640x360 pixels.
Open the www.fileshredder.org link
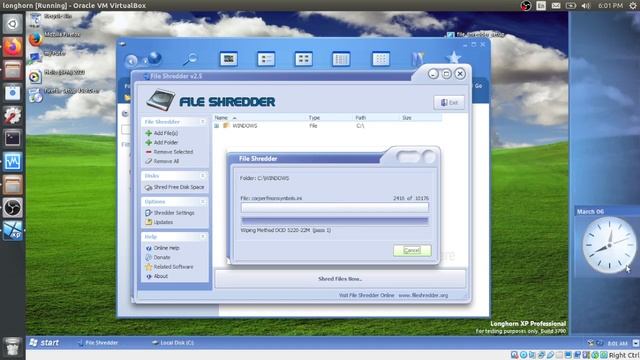tap(423, 295)
